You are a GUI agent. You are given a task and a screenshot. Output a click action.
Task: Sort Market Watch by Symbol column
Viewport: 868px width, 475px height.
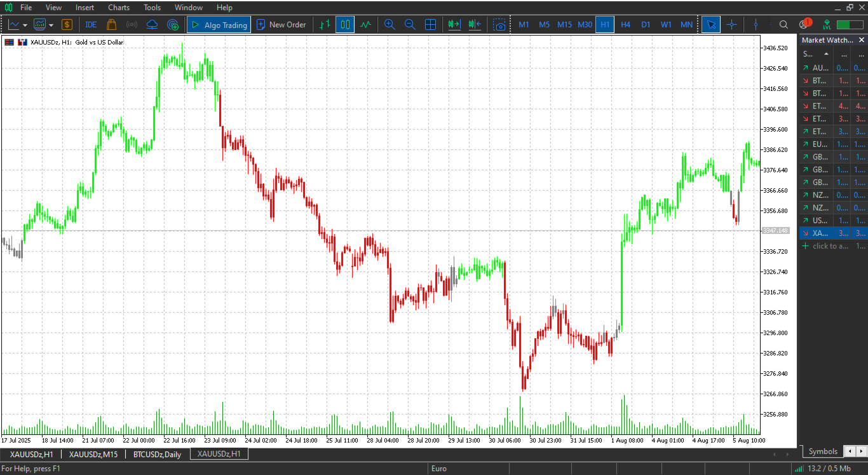pos(816,54)
